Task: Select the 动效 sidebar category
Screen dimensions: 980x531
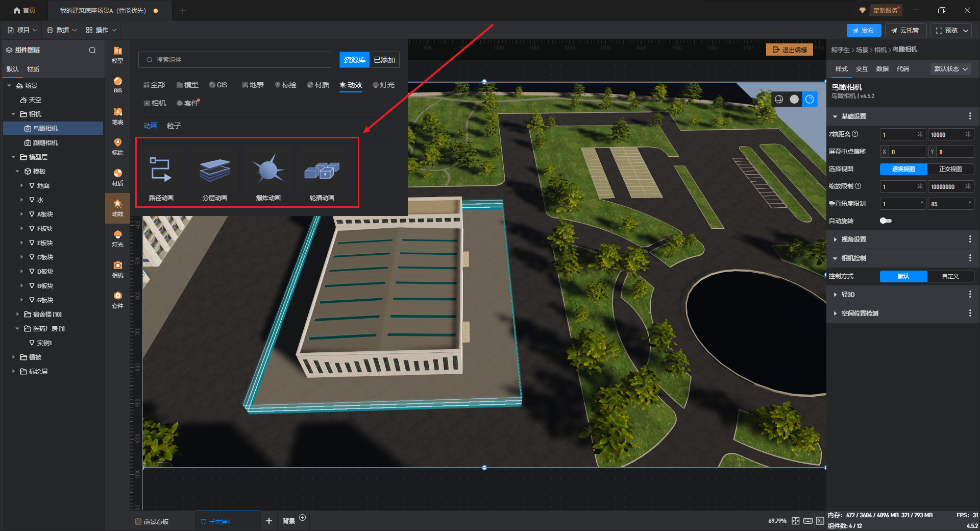Action: tap(117, 208)
